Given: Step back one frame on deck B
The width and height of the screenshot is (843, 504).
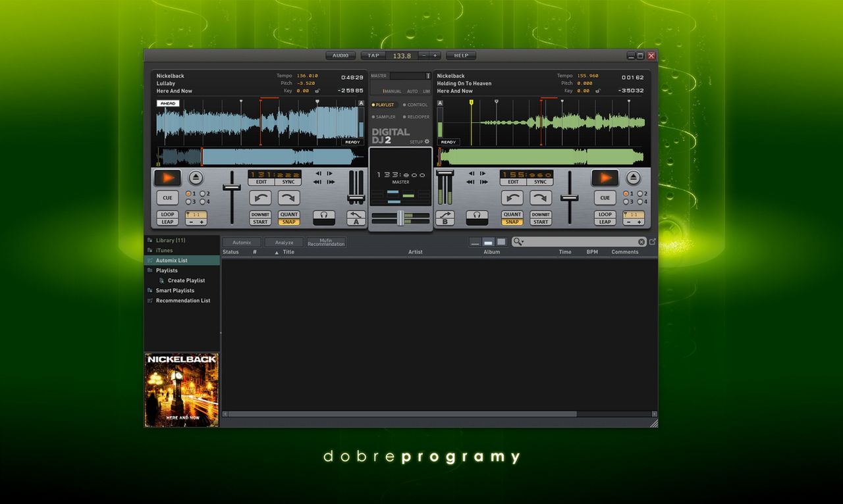Looking at the screenshot, I should click(472, 174).
